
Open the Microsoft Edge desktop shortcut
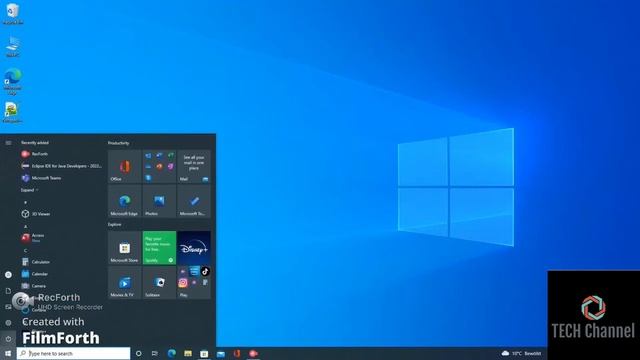click(x=13, y=82)
